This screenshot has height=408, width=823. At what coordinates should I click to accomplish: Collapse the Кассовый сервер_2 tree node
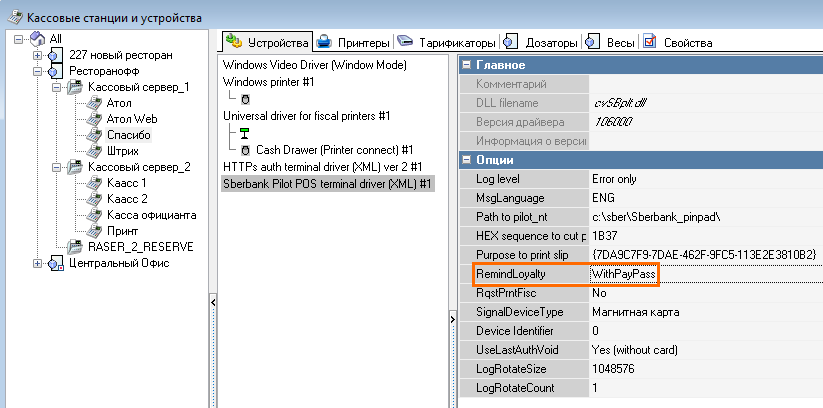point(57,167)
